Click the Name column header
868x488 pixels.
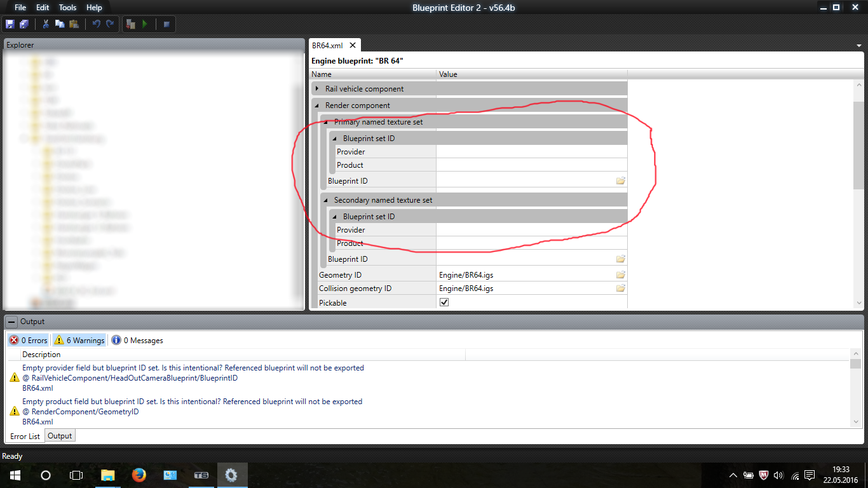(373, 74)
